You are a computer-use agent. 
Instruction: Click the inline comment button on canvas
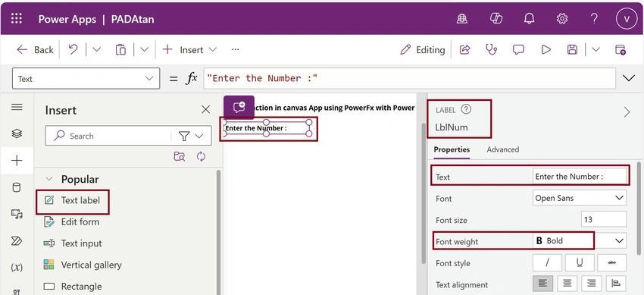(239, 107)
